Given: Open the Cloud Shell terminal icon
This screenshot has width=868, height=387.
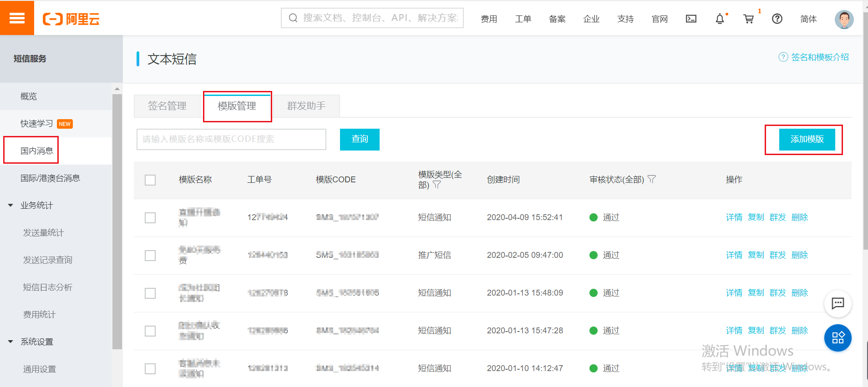Looking at the screenshot, I should [691, 19].
